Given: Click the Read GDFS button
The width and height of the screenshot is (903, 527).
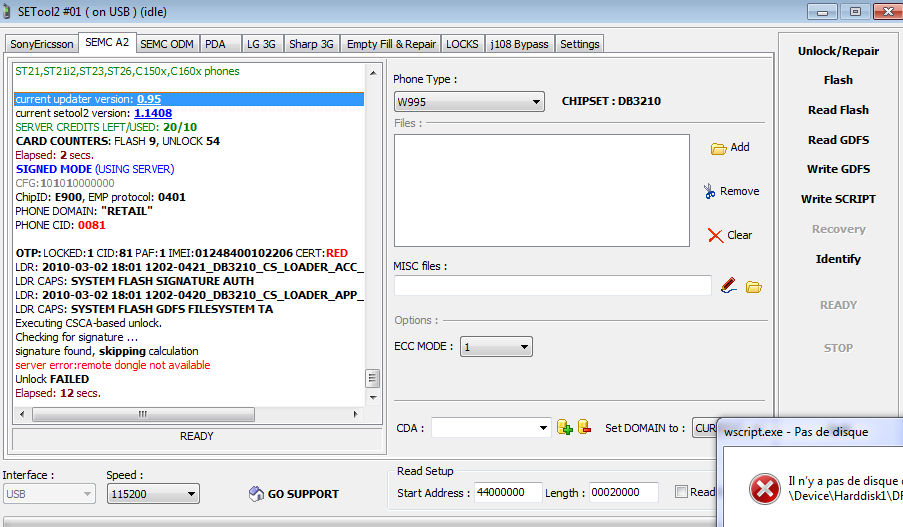Looking at the screenshot, I should coord(838,140).
